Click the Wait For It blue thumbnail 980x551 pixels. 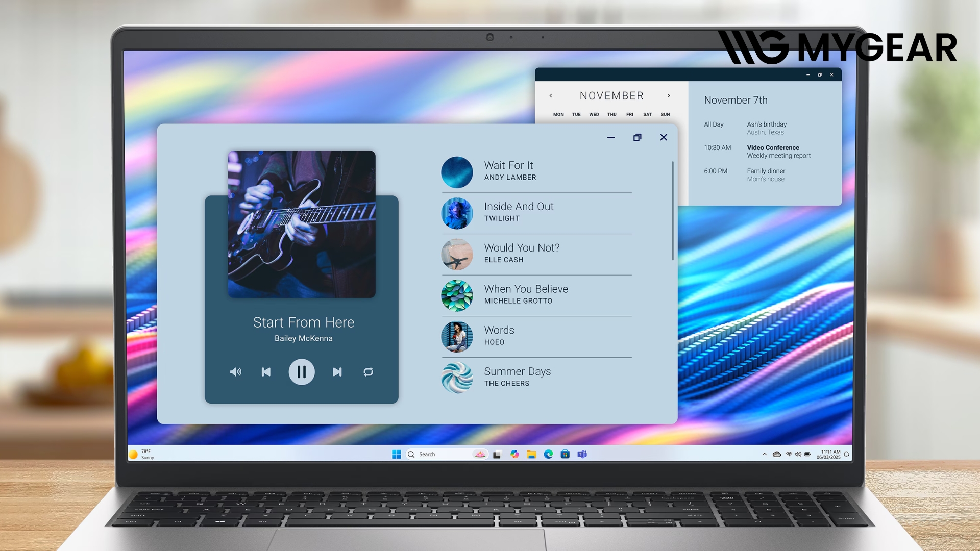click(x=457, y=172)
